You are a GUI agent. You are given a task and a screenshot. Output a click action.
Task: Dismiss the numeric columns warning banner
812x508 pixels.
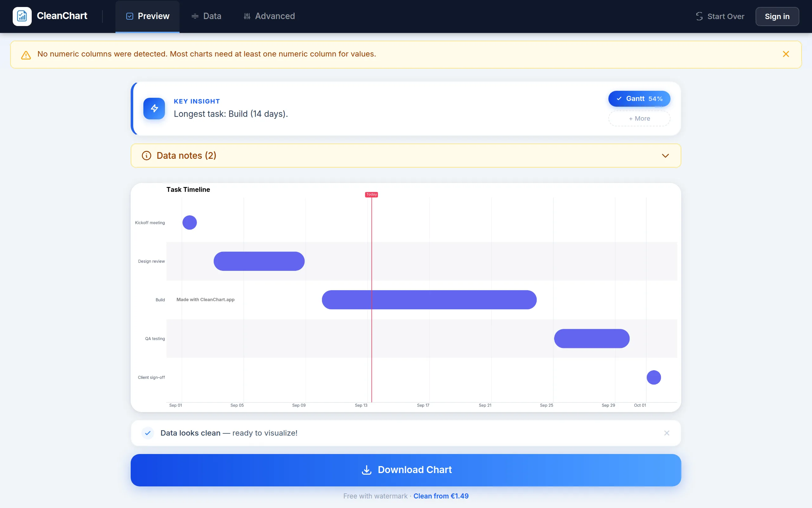coord(786,54)
